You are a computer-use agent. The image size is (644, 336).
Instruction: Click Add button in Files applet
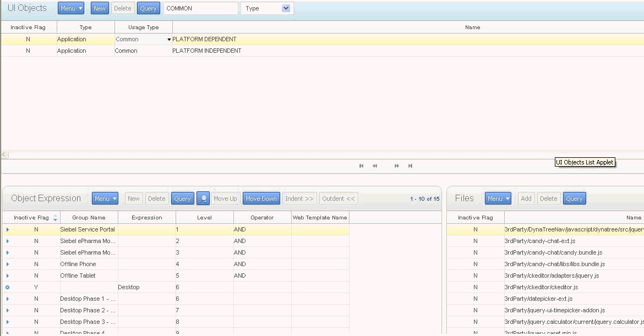pos(526,199)
